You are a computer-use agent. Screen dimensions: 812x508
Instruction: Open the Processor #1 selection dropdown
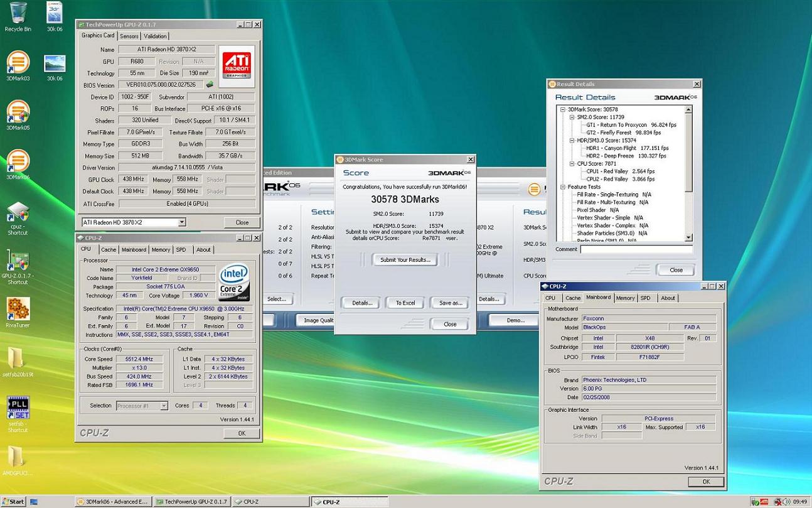pos(164,406)
